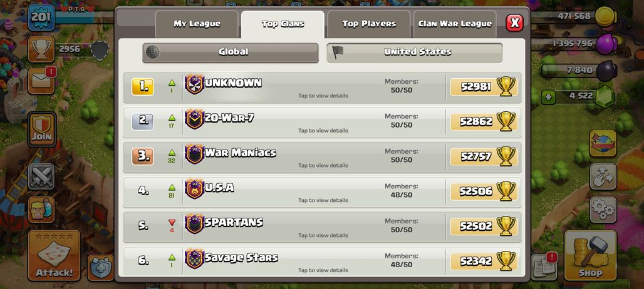The height and width of the screenshot is (289, 644).
Task: Switch to the My League tab
Action: pyautogui.click(x=197, y=24)
